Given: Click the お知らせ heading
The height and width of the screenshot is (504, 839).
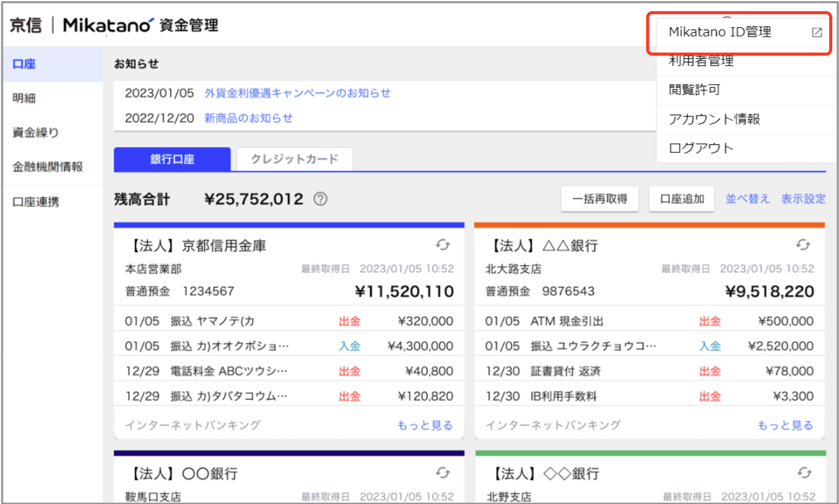Looking at the screenshot, I should (x=136, y=63).
